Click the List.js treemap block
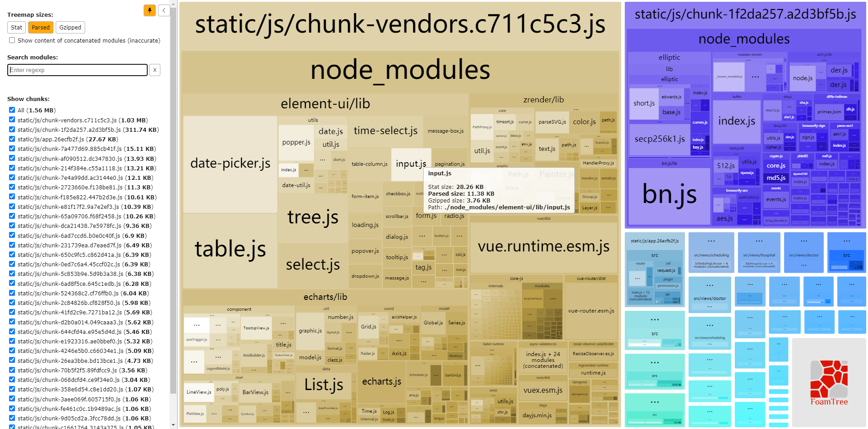The width and height of the screenshot is (868, 429). 323,385
